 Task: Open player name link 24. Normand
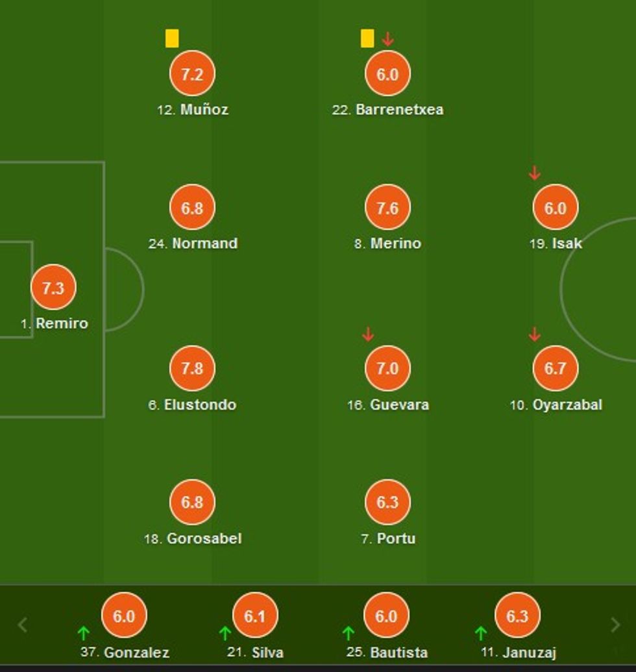[193, 243]
